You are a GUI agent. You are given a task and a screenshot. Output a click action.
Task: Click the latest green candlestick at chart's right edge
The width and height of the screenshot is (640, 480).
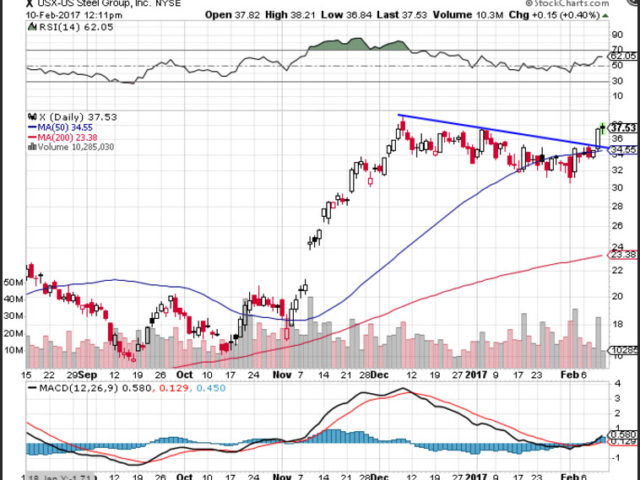(602, 128)
